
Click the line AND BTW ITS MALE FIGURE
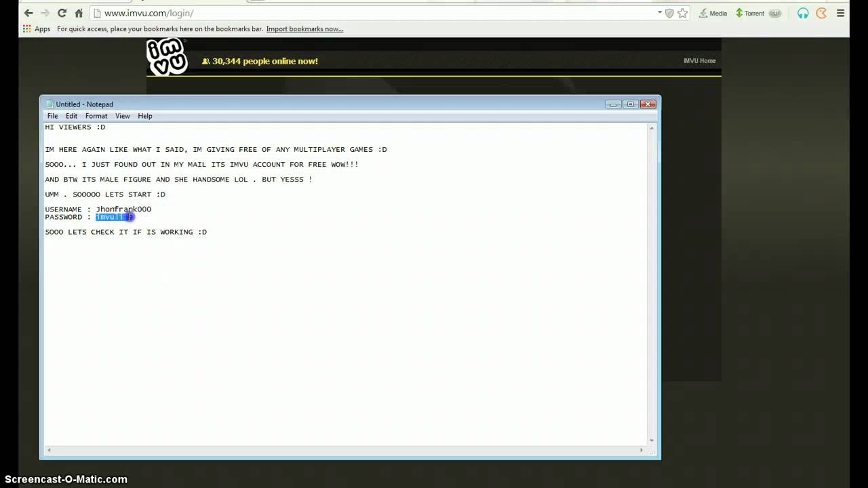pyautogui.click(x=178, y=179)
